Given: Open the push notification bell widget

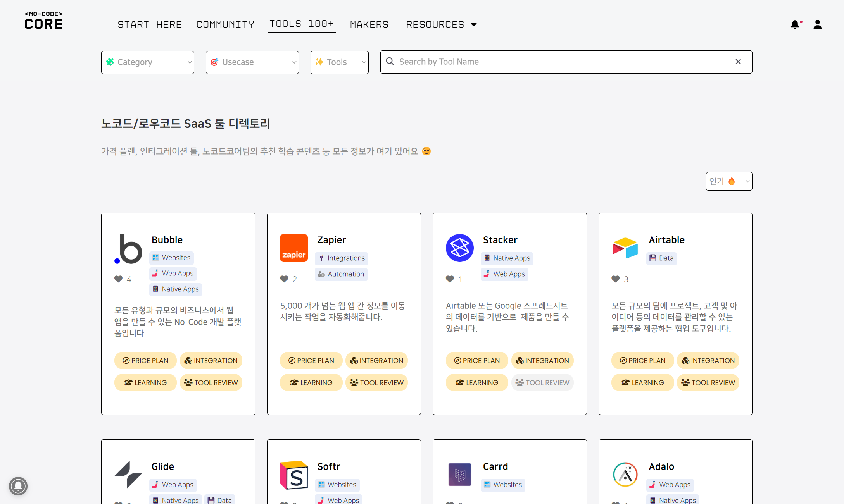Looking at the screenshot, I should point(18,486).
